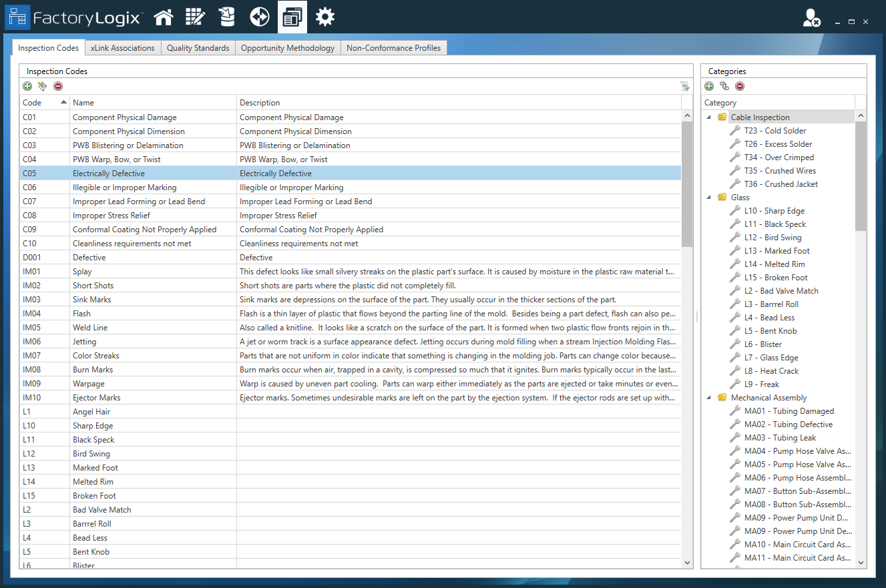Delete a category with the red minus icon
886x588 pixels.
tap(740, 85)
